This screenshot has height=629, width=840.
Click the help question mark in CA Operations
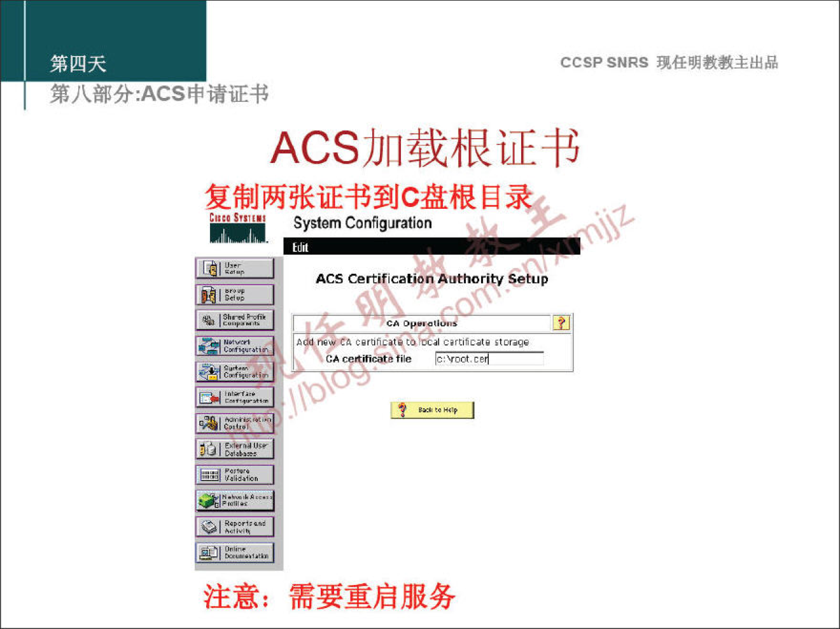click(561, 323)
